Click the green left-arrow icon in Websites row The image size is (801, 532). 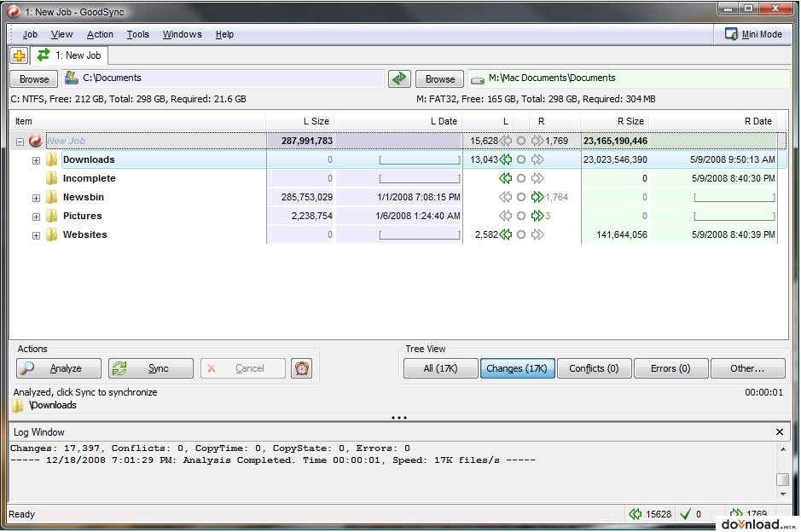[505, 234]
